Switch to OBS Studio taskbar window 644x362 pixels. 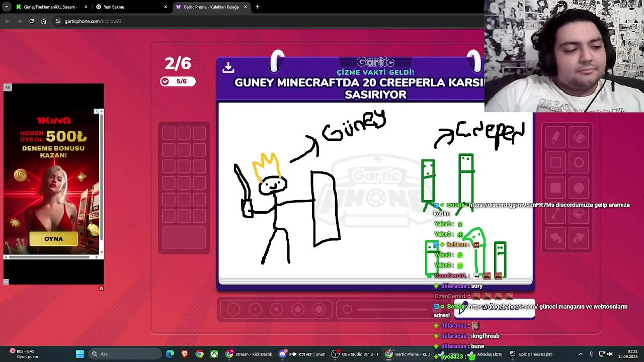355,354
